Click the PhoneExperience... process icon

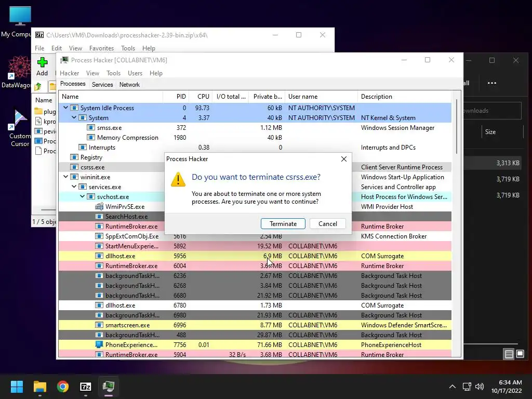99,345
